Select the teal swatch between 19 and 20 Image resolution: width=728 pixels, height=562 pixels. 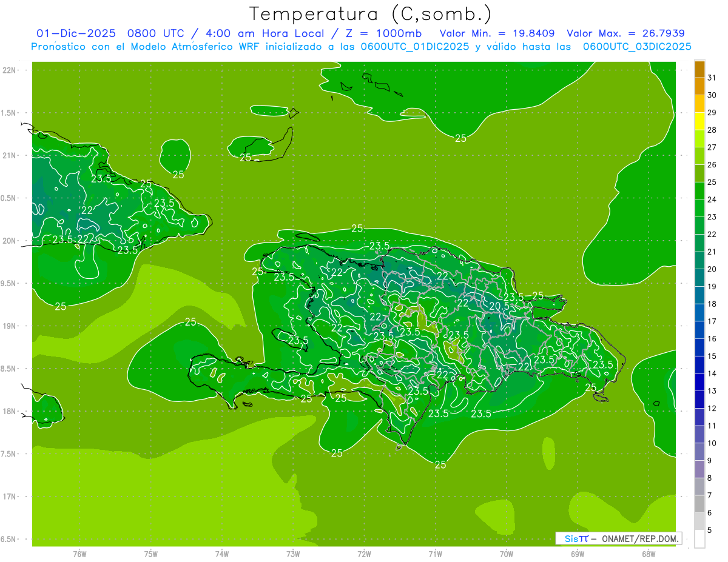699,278
